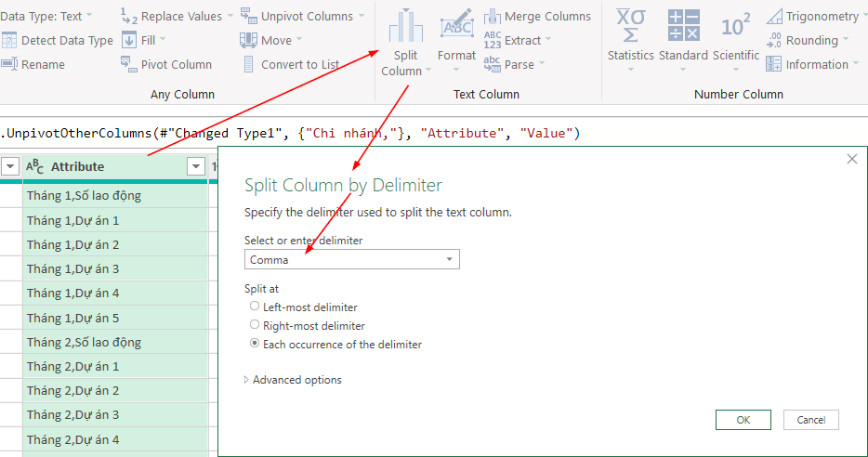868x457 pixels.
Task: Select Left-most delimiter option
Action: tap(254, 306)
